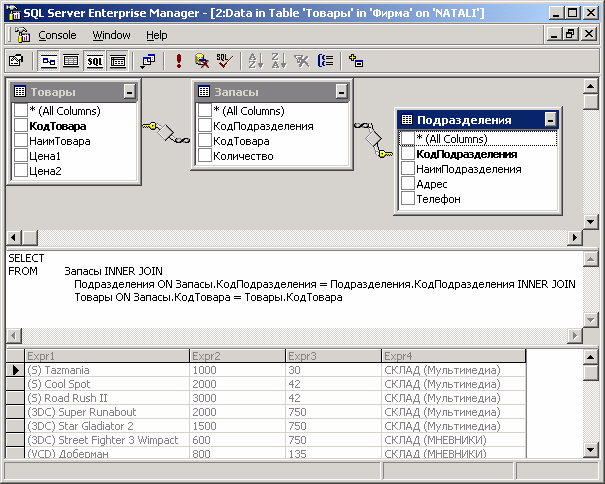605x484 pixels.
Task: Restore the inner document window
Action: 571,34
